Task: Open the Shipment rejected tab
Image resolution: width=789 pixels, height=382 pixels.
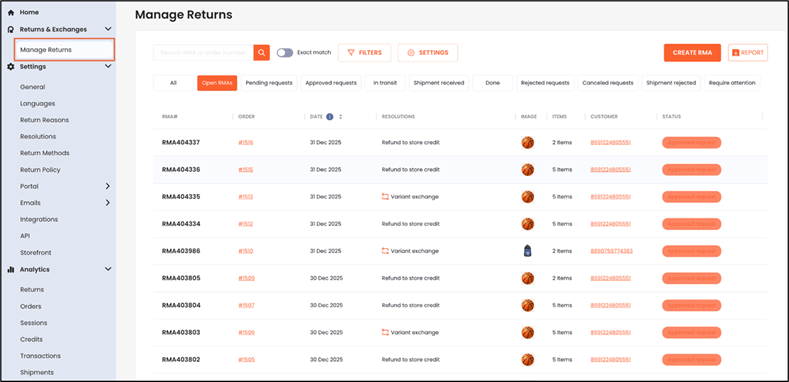Action: coord(671,83)
